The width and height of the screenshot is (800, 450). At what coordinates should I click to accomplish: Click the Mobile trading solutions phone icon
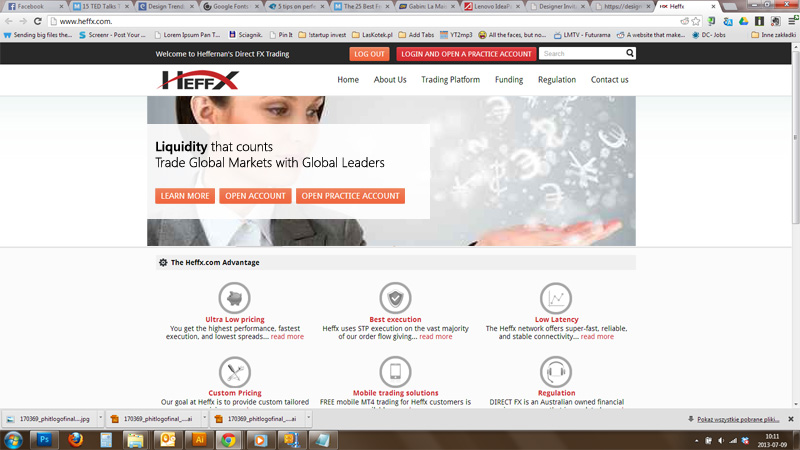pyautogui.click(x=395, y=372)
